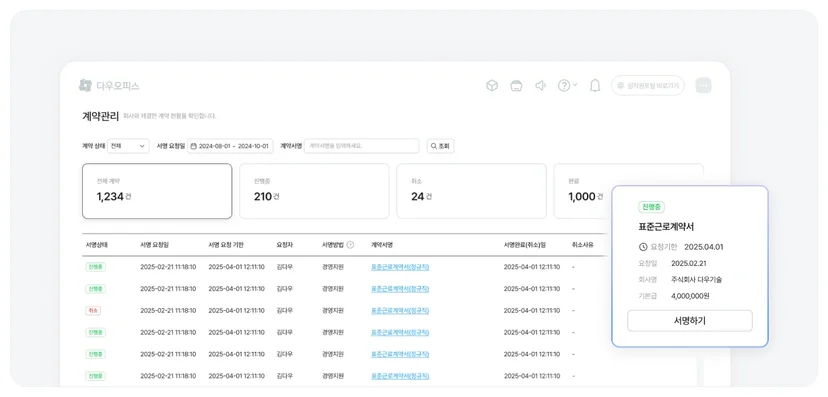Open the notification bell icon
828x397 pixels.
click(595, 86)
